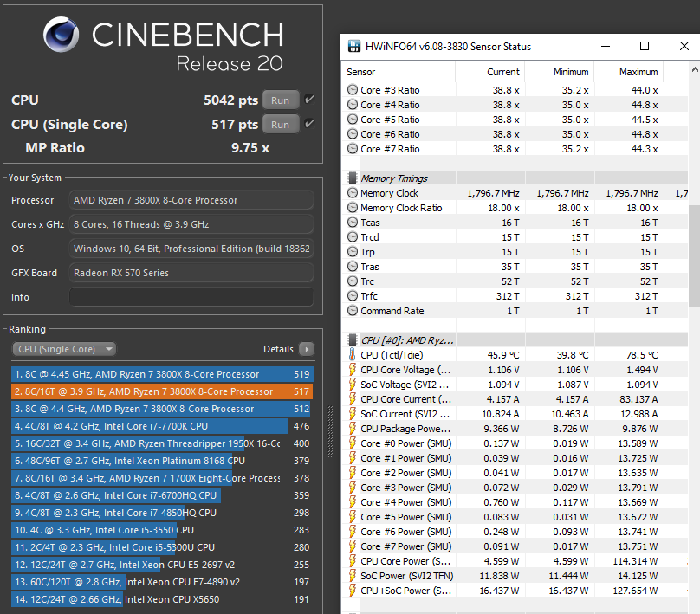700x614 pixels.
Task: Click the Trcd sensor icon
Action: point(353,237)
